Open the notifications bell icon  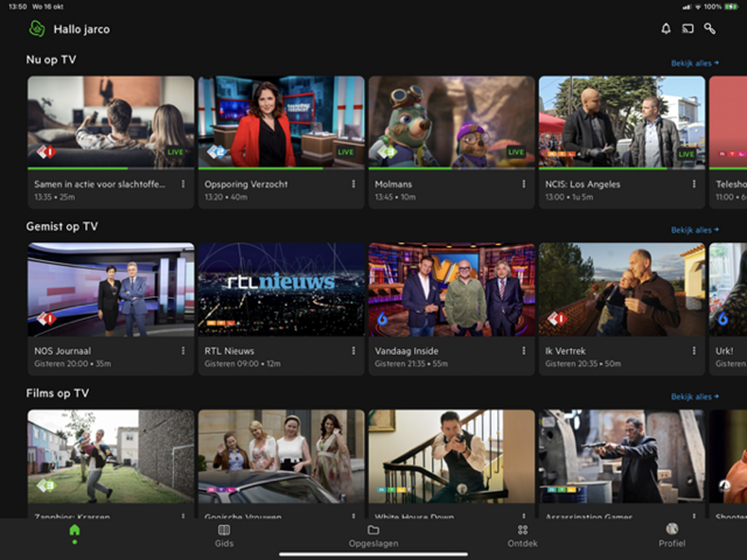point(666,29)
